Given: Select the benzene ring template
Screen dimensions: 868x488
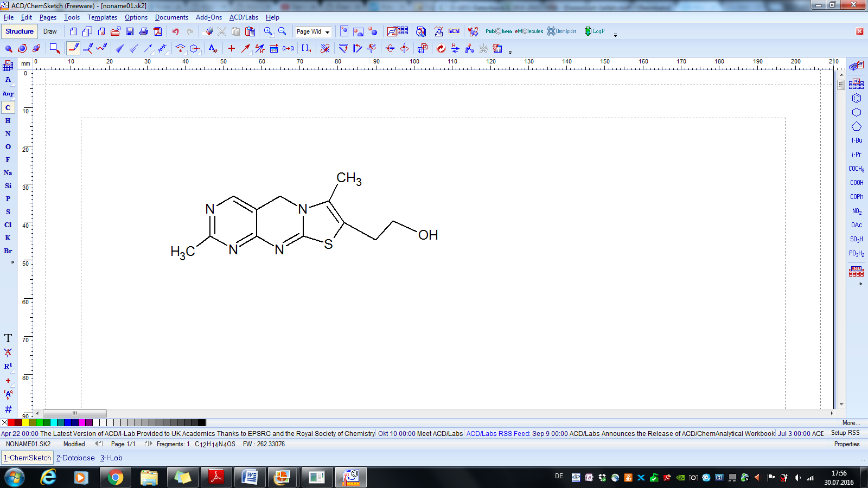Looking at the screenshot, I should click(x=857, y=98).
